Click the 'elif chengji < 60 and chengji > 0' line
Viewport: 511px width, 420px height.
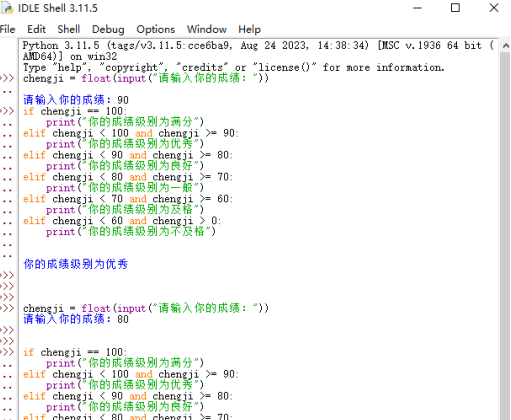coord(122,221)
